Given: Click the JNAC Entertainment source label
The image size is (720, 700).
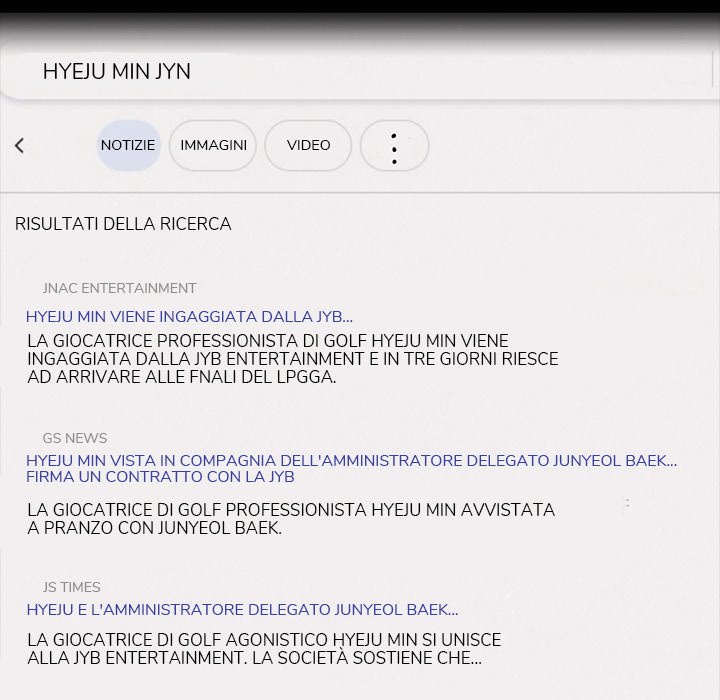Looking at the screenshot, I should (x=119, y=288).
